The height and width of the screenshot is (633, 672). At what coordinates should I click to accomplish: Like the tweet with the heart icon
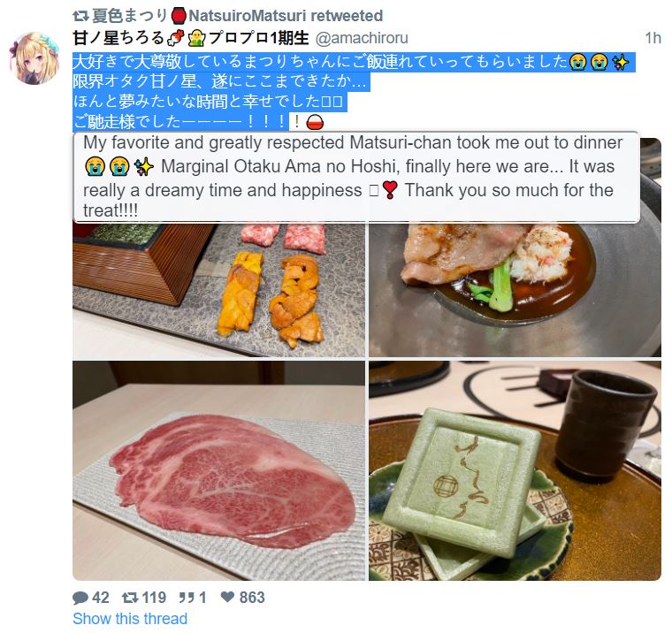click(227, 597)
